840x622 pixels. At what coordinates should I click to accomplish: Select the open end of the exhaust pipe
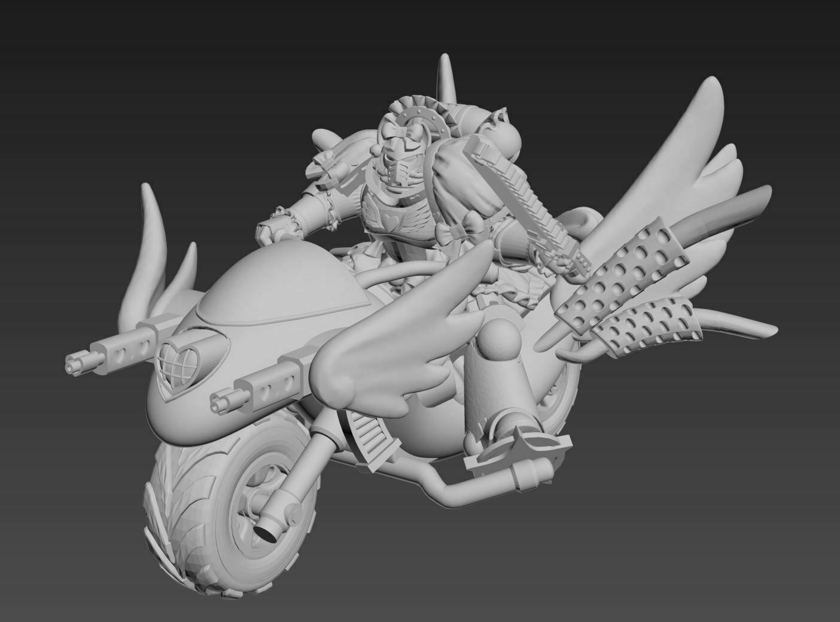point(268,531)
